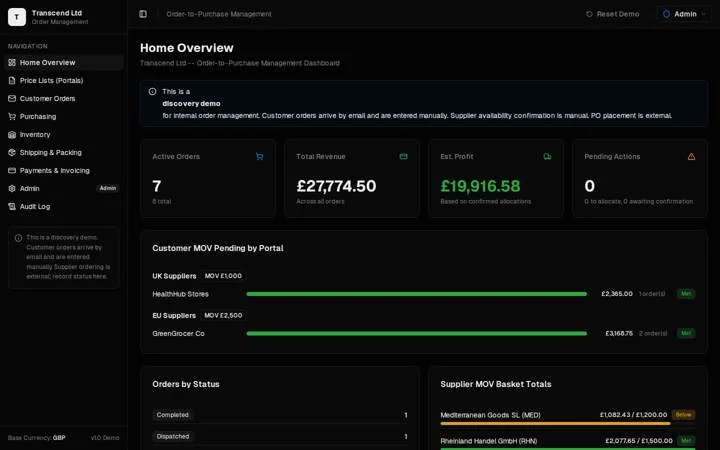Click the Orders by Status heading

[186, 384]
